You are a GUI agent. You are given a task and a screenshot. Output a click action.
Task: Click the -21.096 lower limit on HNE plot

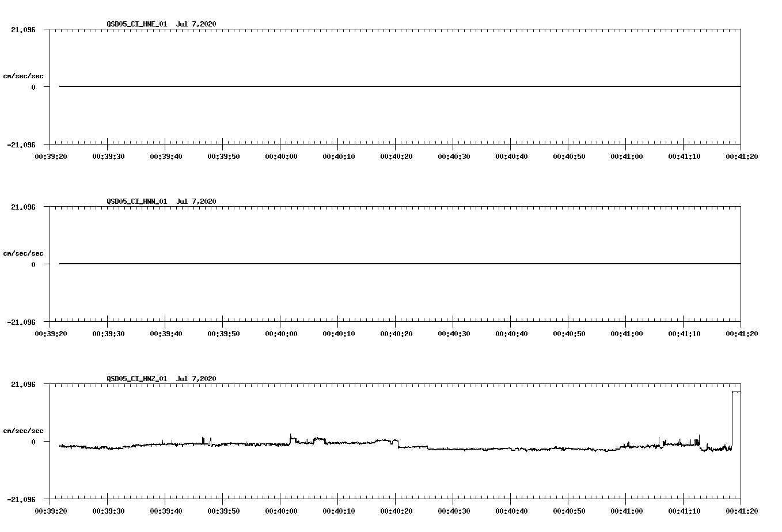[x=21, y=145]
